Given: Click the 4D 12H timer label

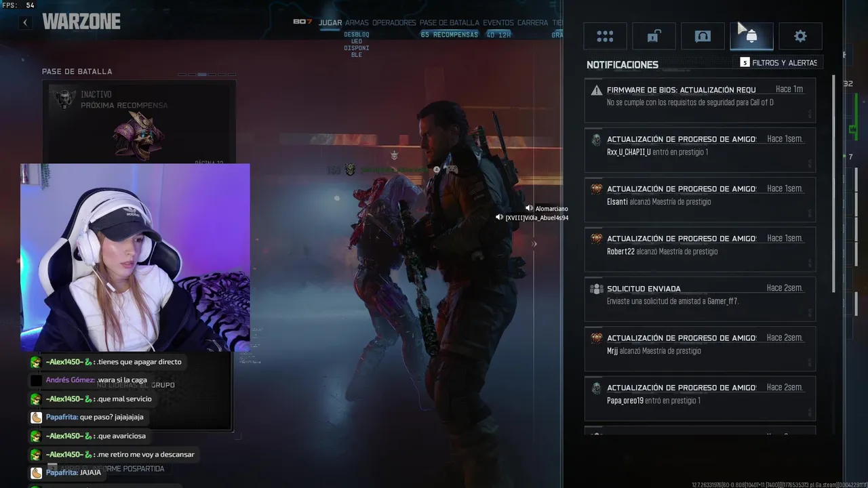Looking at the screenshot, I should click(x=498, y=35).
